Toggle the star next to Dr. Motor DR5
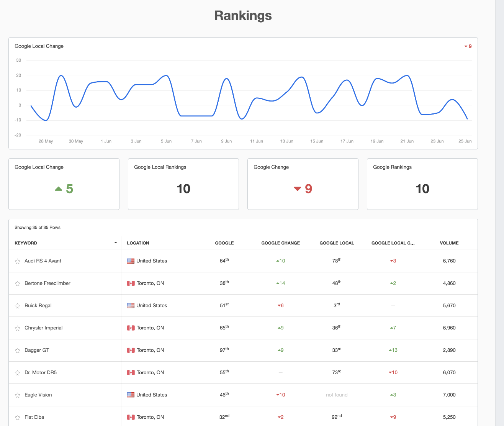The image size is (504, 426). [x=17, y=372]
